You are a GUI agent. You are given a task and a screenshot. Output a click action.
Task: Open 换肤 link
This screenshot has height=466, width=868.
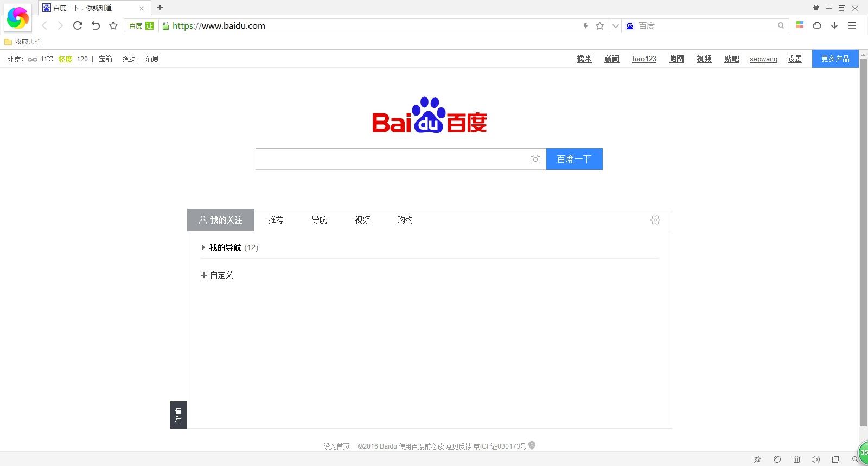tap(129, 59)
